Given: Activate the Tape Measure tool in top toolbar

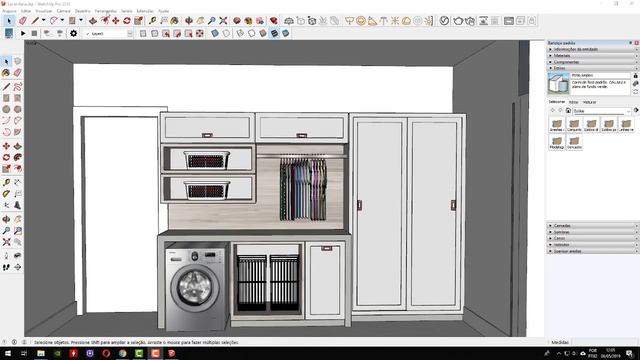Looking at the screenshot, I should (x=153, y=20).
